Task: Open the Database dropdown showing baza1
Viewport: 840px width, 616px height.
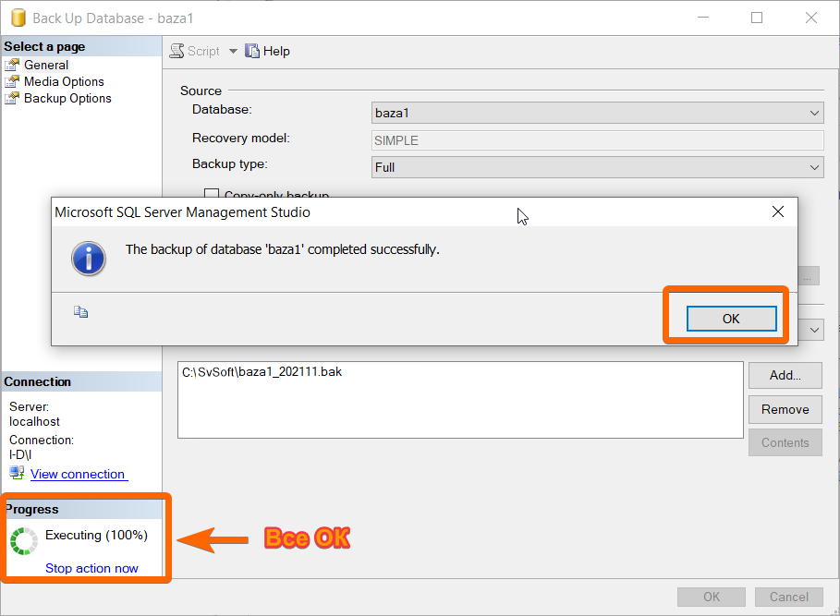Action: 597,113
